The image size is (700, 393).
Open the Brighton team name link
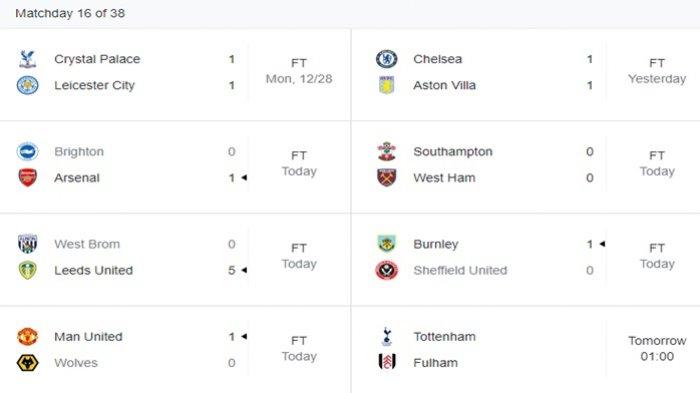[79, 151]
